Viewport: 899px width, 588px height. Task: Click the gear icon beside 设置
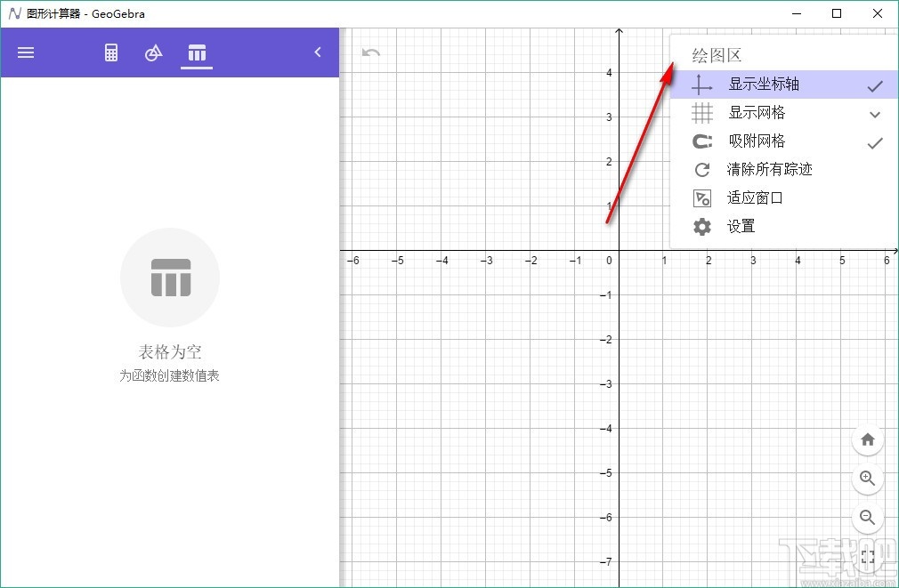702,226
